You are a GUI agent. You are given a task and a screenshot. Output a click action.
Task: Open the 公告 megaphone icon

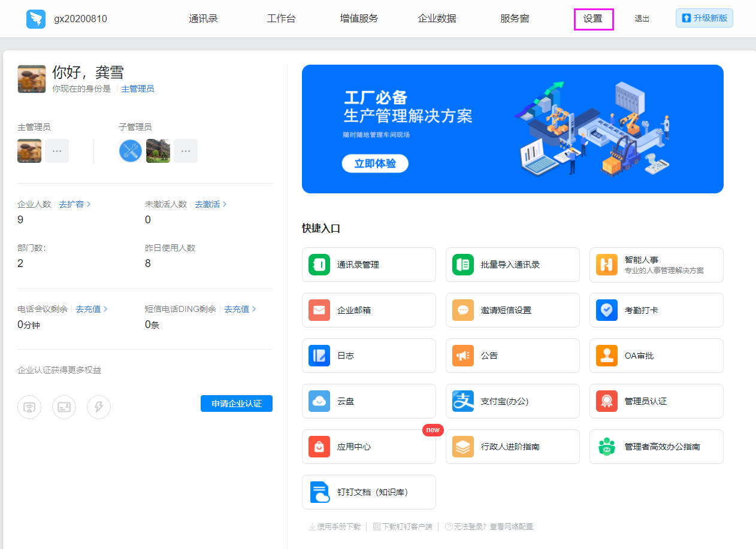(463, 356)
